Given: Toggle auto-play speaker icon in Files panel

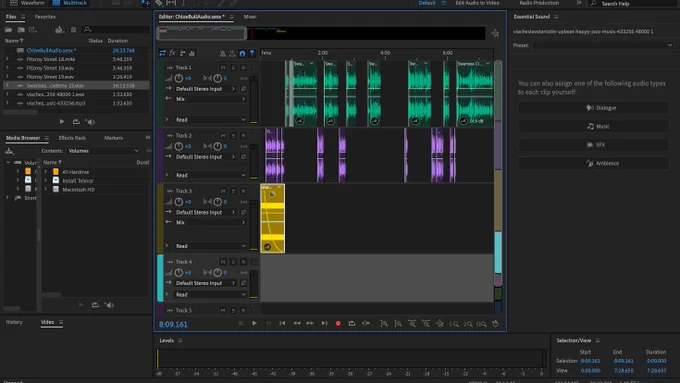Looking at the screenshot, I should 90,122.
